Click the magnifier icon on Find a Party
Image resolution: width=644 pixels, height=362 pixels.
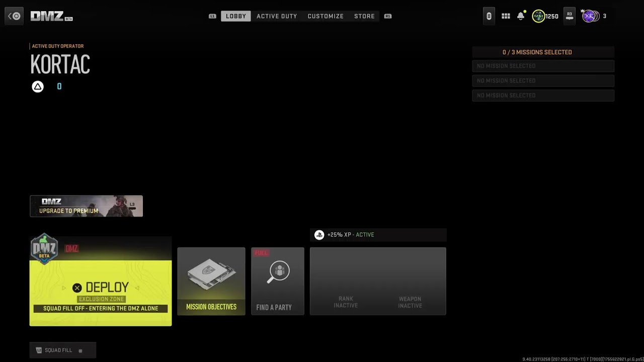[x=278, y=272]
